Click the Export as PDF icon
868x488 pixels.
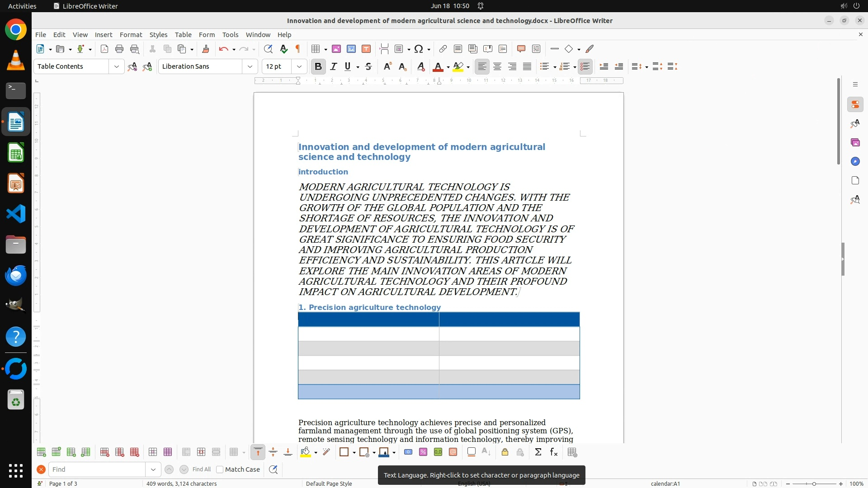coord(104,49)
